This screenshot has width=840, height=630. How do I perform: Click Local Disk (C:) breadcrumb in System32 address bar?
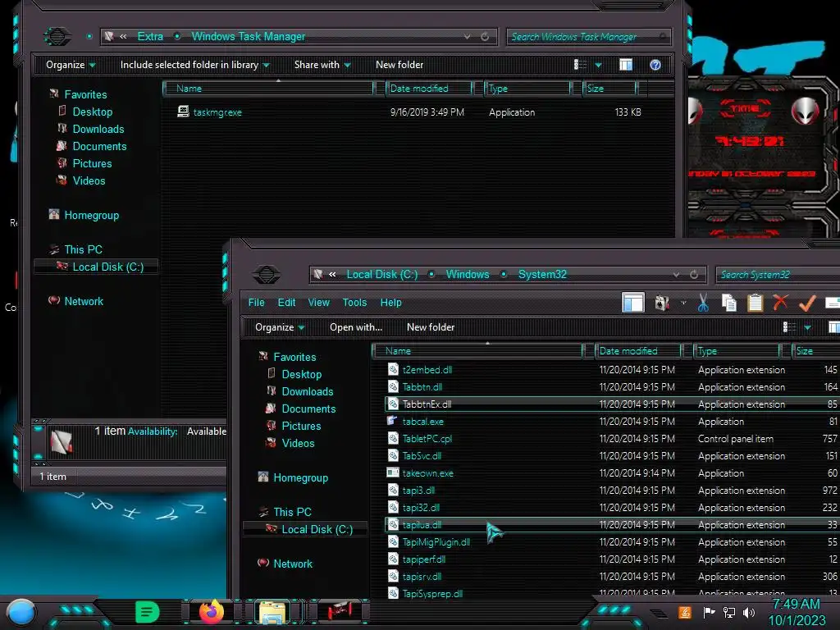[382, 274]
